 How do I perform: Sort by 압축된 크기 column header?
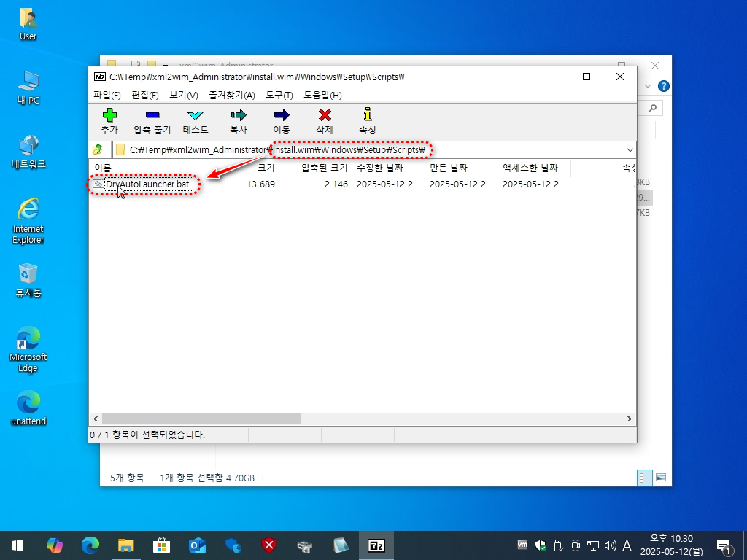pyautogui.click(x=316, y=168)
